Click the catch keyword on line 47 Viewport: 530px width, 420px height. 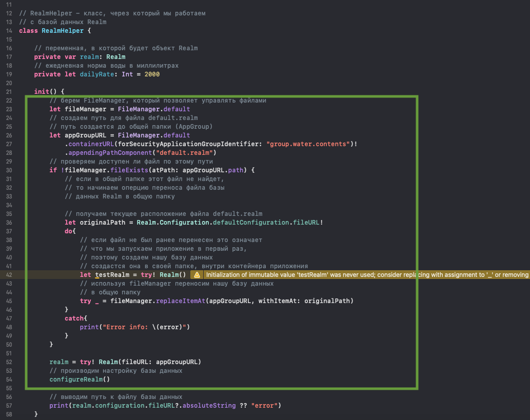(74, 318)
